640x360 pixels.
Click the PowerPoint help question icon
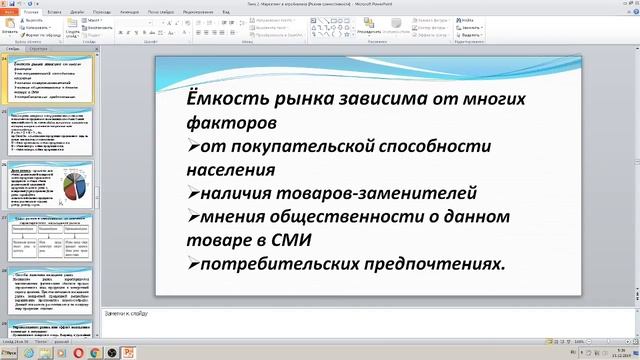click(x=636, y=12)
